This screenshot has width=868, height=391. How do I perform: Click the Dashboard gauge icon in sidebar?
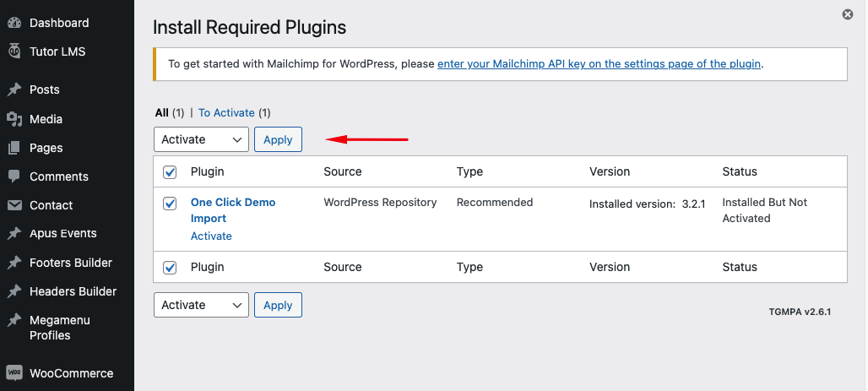pyautogui.click(x=14, y=23)
